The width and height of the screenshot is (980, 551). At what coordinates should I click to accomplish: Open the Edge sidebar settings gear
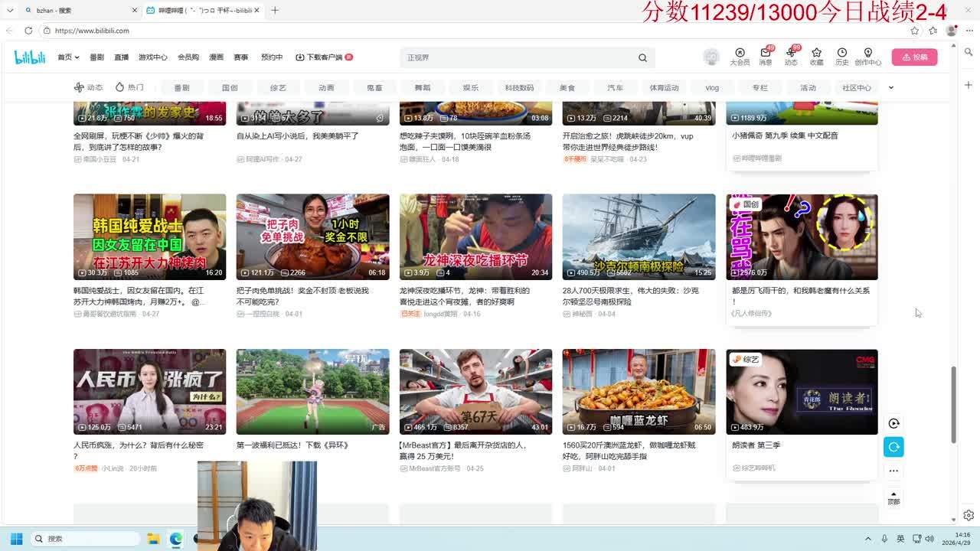coord(969,515)
